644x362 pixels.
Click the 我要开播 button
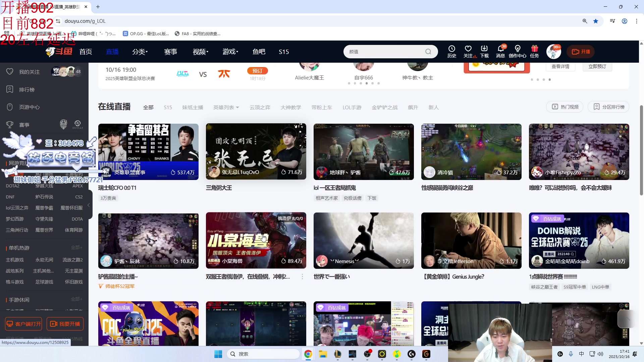[x=65, y=324]
